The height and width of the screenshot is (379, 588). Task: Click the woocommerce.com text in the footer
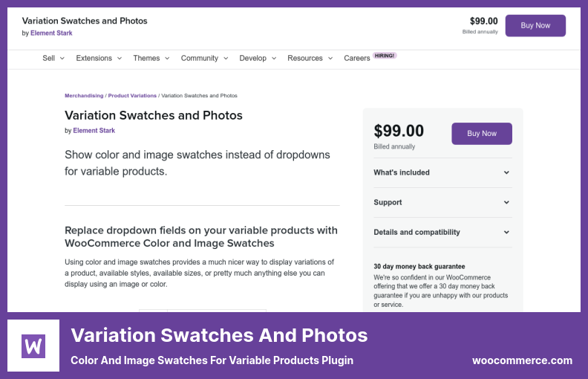[522, 360]
